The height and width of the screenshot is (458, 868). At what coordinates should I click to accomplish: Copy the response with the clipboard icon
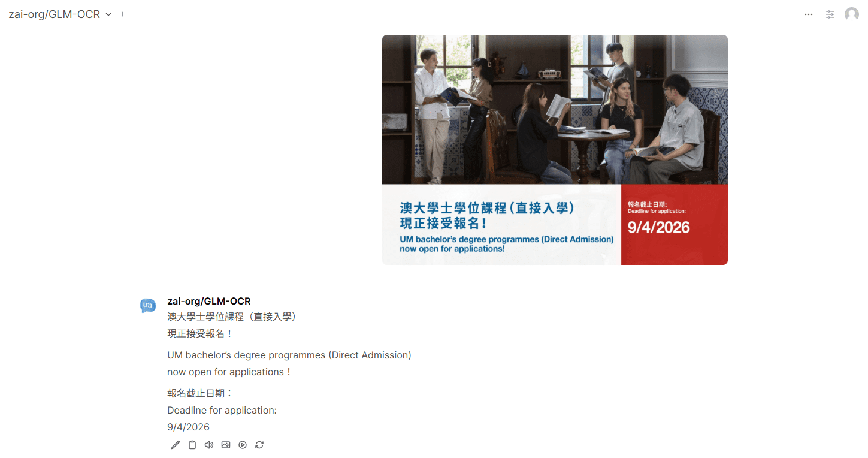tap(192, 445)
